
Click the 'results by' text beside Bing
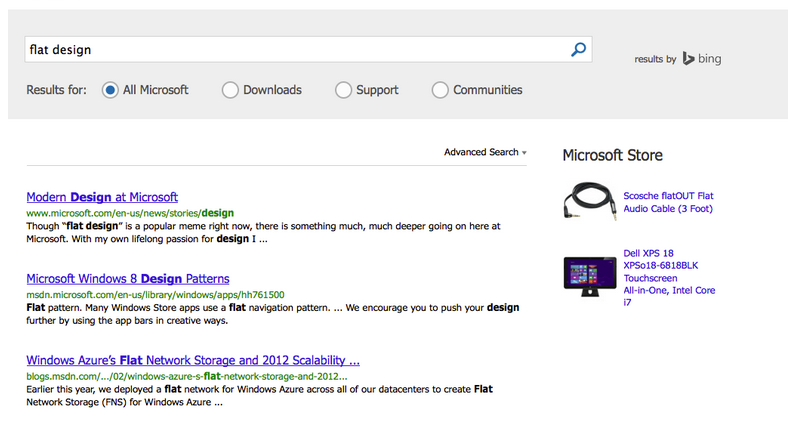pyautogui.click(x=655, y=59)
